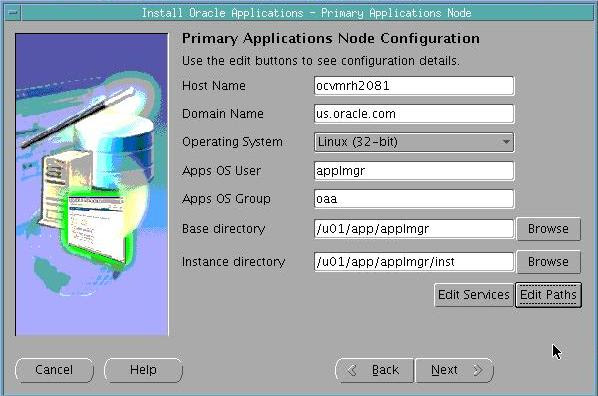Click the Oracle installer splash image
This screenshot has width=598, height=396.
[x=92, y=185]
